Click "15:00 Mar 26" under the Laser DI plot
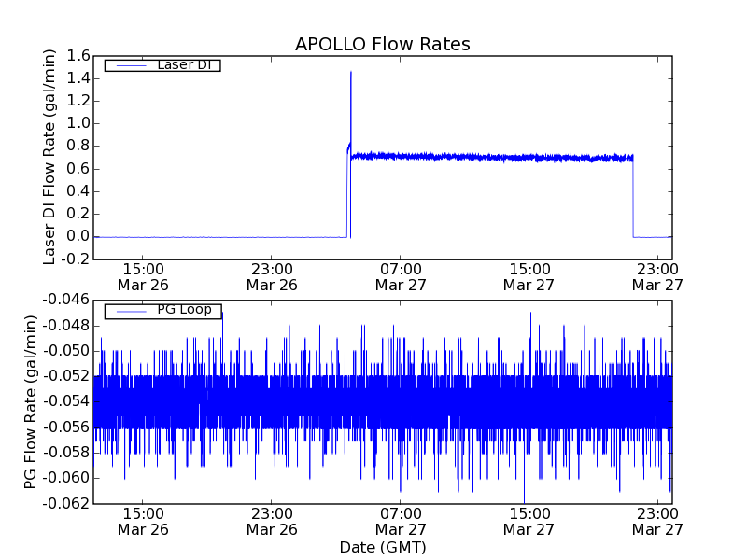 point(143,277)
